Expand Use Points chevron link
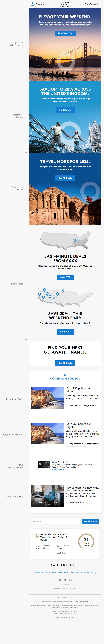 pyautogui.click(x=66, y=553)
